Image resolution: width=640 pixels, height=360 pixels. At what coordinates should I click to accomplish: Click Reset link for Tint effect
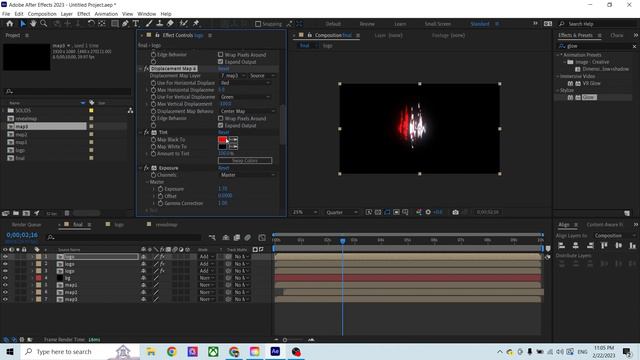coord(224,132)
